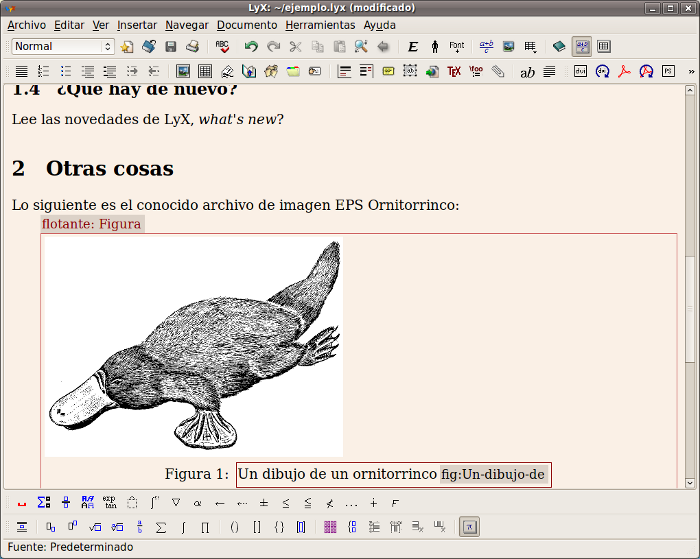Viewport: 700px width, 559px height.
Task: Open the ab text style icon
Action: (x=527, y=71)
